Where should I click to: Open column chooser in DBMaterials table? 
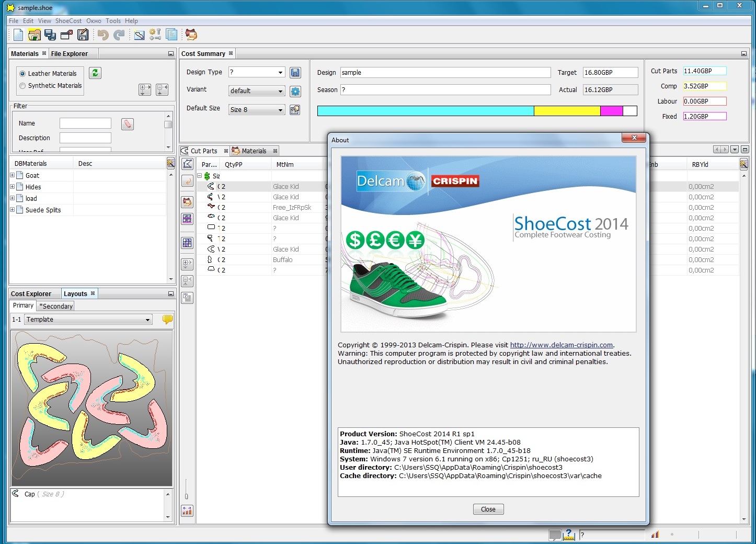(x=170, y=163)
